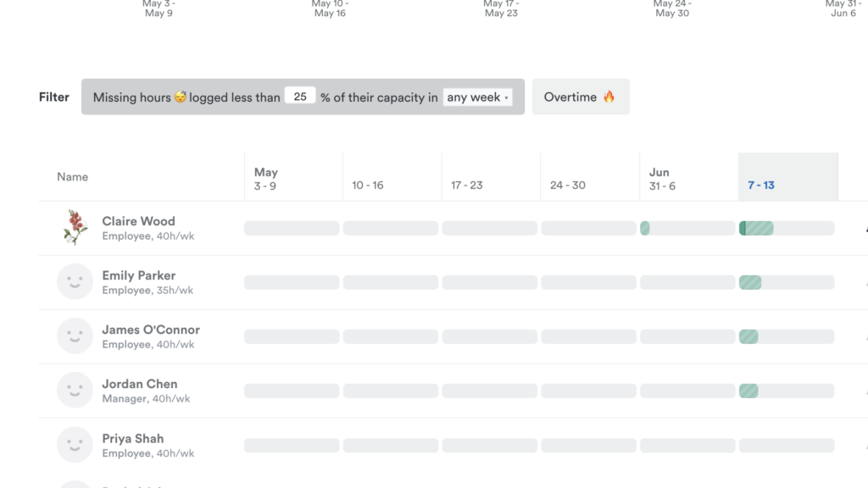Select the 17 - 23 column header
This screenshot has width=868, height=488.
click(491, 177)
